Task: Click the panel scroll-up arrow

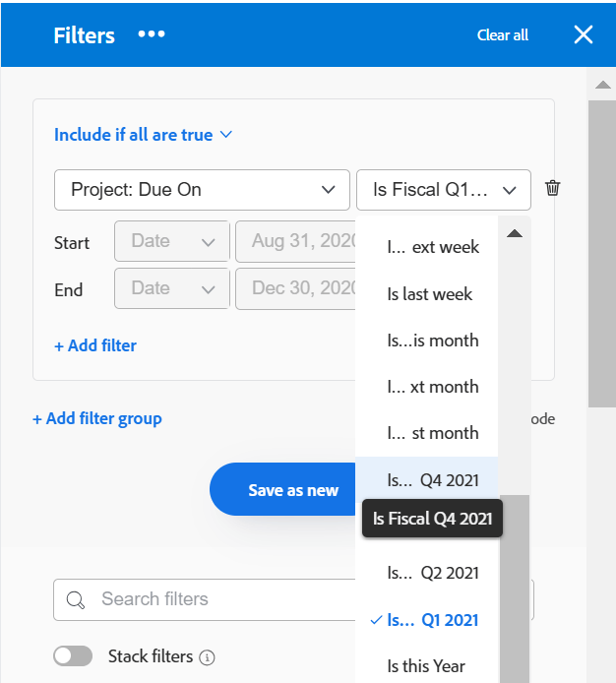Action: (603, 85)
